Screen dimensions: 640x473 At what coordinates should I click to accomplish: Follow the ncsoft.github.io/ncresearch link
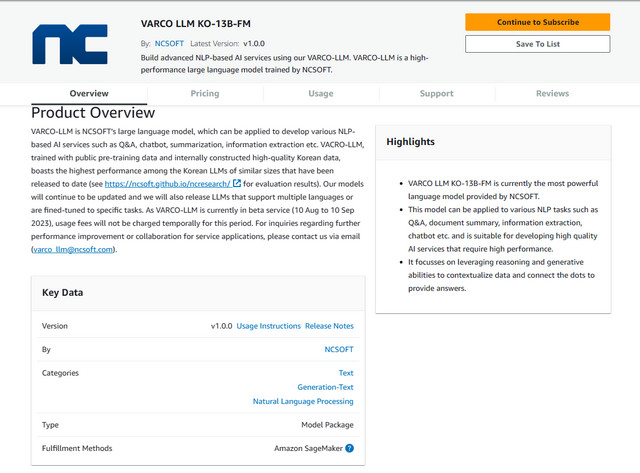[x=167, y=184]
